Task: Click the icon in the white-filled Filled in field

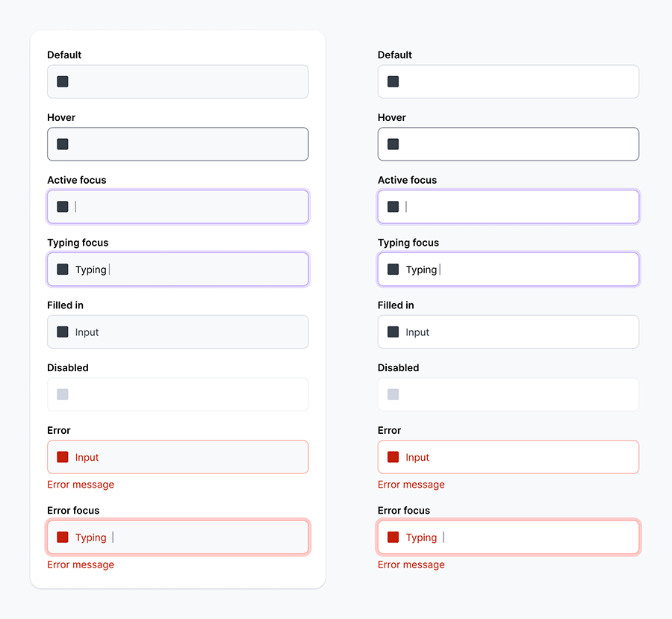Action: [393, 332]
